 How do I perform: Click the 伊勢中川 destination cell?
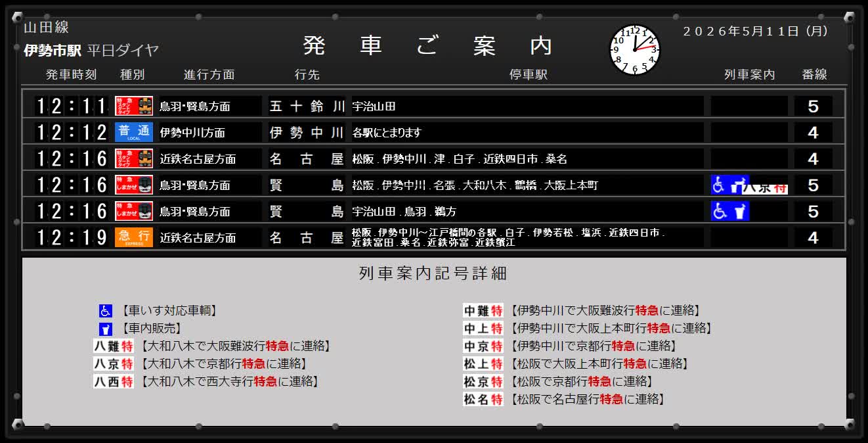click(307, 132)
